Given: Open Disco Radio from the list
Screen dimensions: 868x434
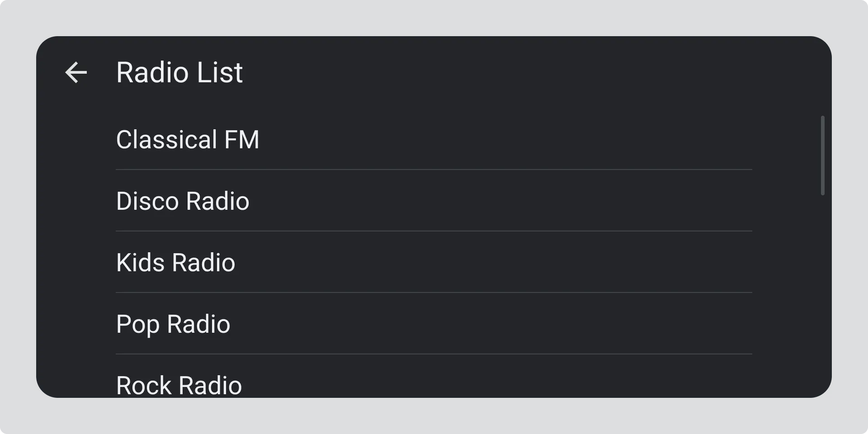Looking at the screenshot, I should 183,201.
